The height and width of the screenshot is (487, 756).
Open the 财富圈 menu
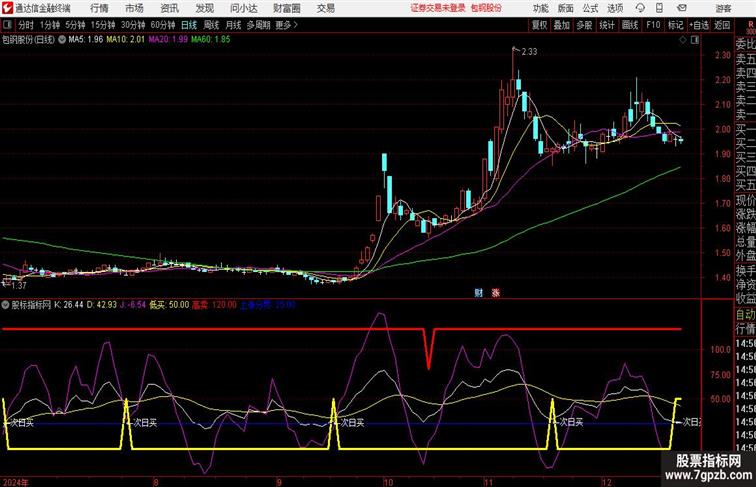[x=286, y=8]
